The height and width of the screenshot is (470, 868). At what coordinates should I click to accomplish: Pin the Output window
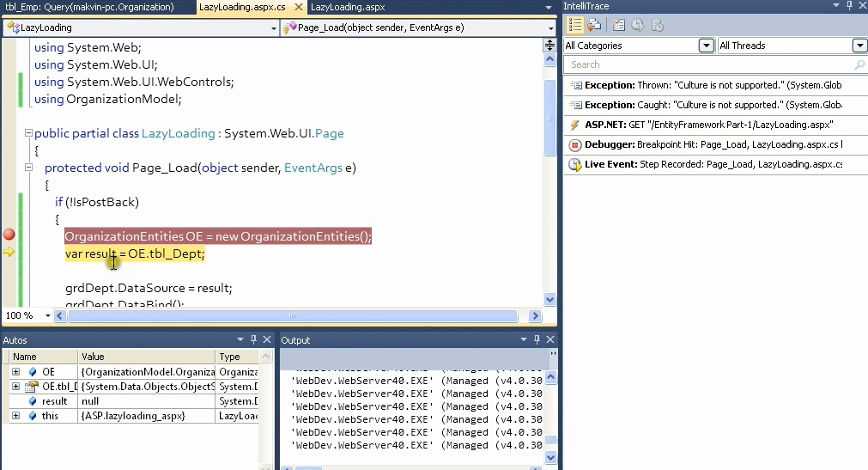(537, 340)
